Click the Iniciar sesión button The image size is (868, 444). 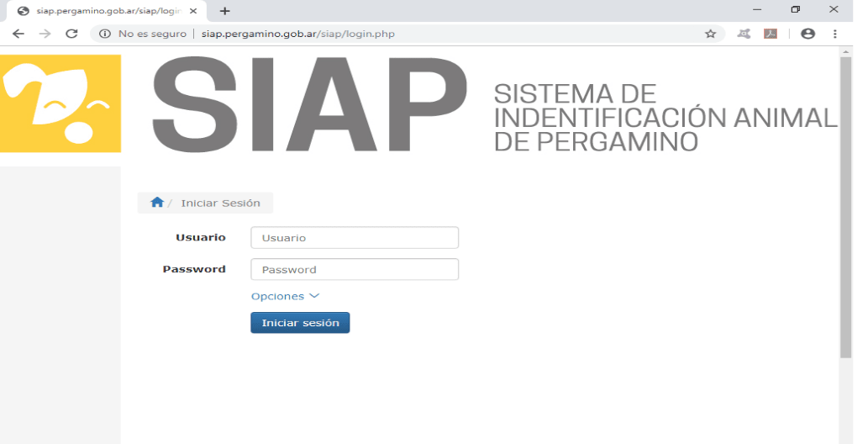click(x=300, y=323)
